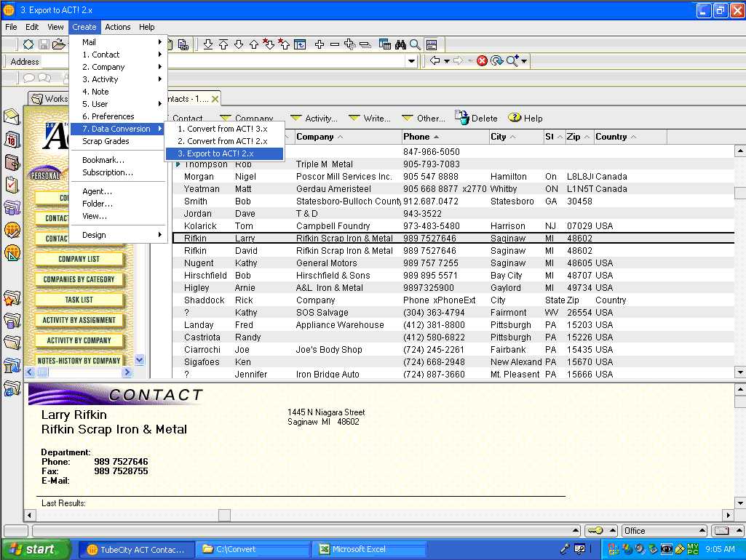Switch to C:\Convert taskbar window
This screenshot has width=746, height=560.
[x=253, y=549]
